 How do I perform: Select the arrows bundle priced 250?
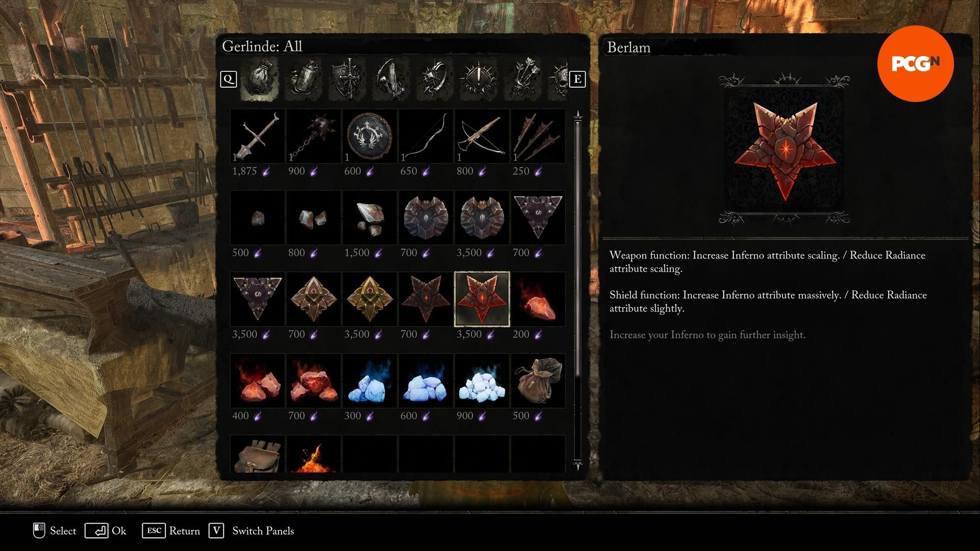pyautogui.click(x=538, y=136)
